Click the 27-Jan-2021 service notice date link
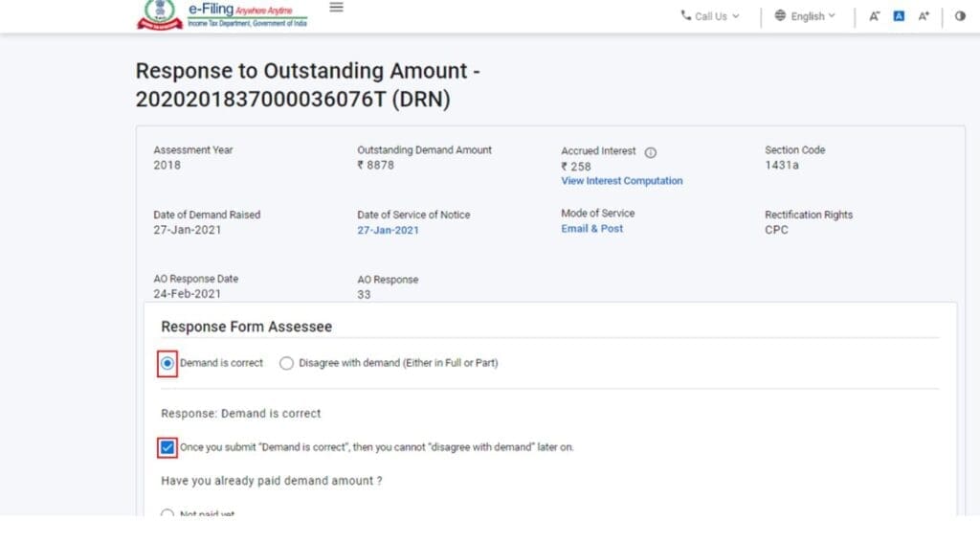Image resolution: width=980 pixels, height=544 pixels. pyautogui.click(x=389, y=230)
